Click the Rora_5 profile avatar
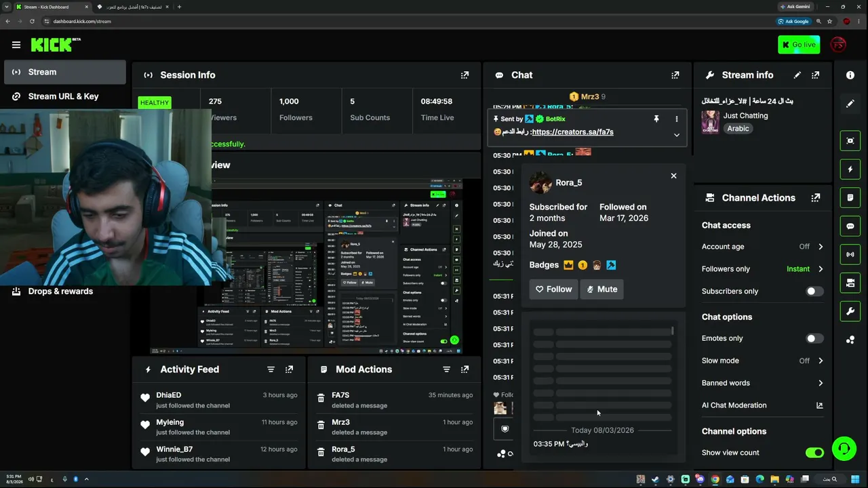The width and height of the screenshot is (868, 488). click(540, 183)
